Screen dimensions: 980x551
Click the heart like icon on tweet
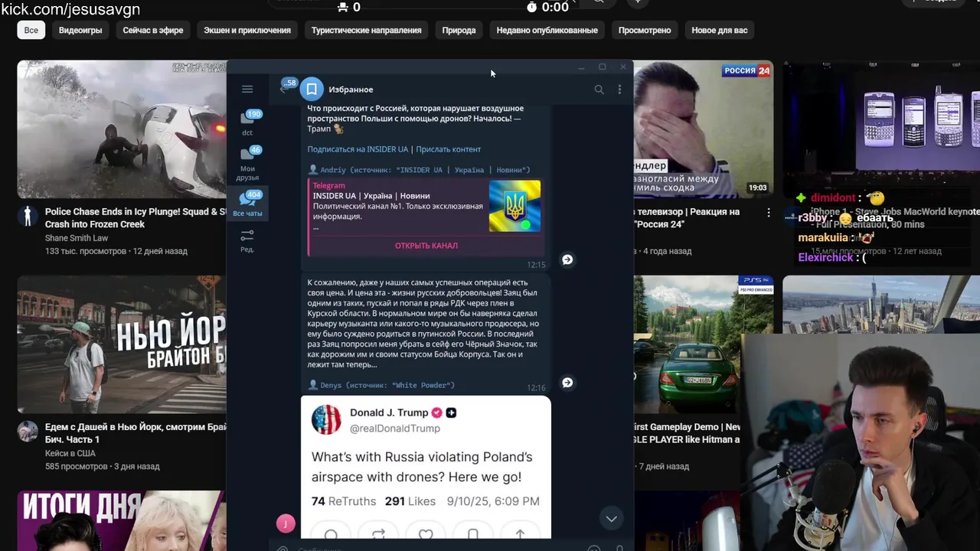coord(426,534)
